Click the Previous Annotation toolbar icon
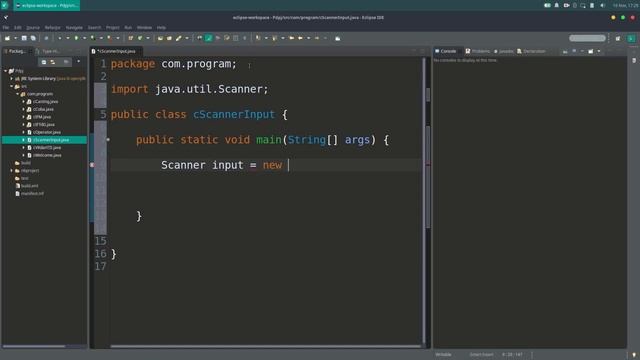The height and width of the screenshot is (360, 640). (274, 38)
